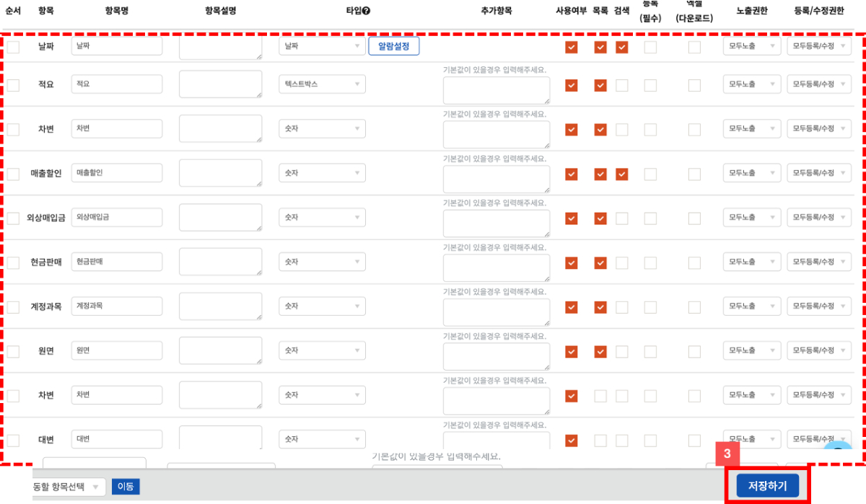Open the 모두노출 dropdown in 매출할인 row

752,173
